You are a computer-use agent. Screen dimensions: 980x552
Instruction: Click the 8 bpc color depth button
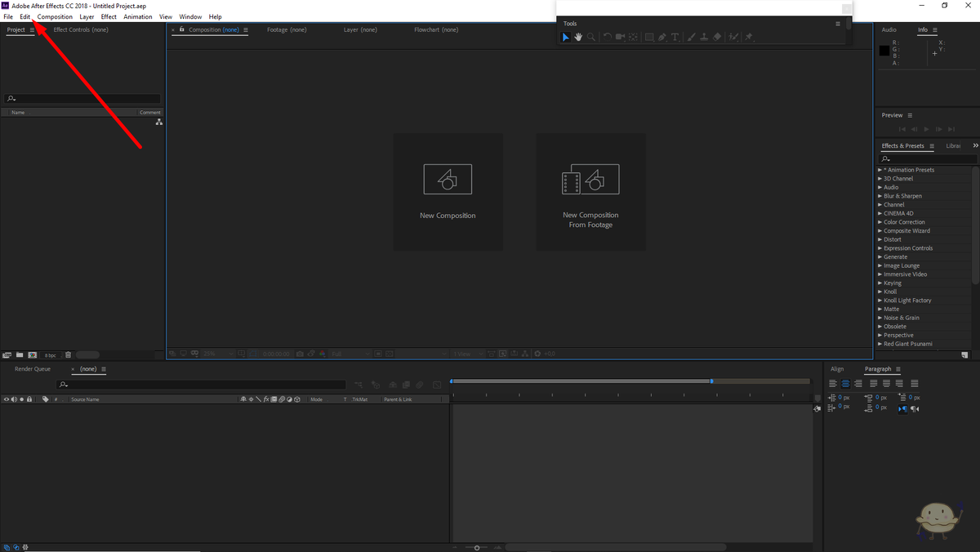click(x=51, y=355)
